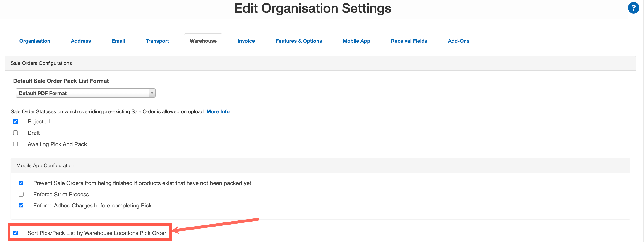Open the Address tab
This screenshot has width=644, height=242.
pyautogui.click(x=81, y=41)
